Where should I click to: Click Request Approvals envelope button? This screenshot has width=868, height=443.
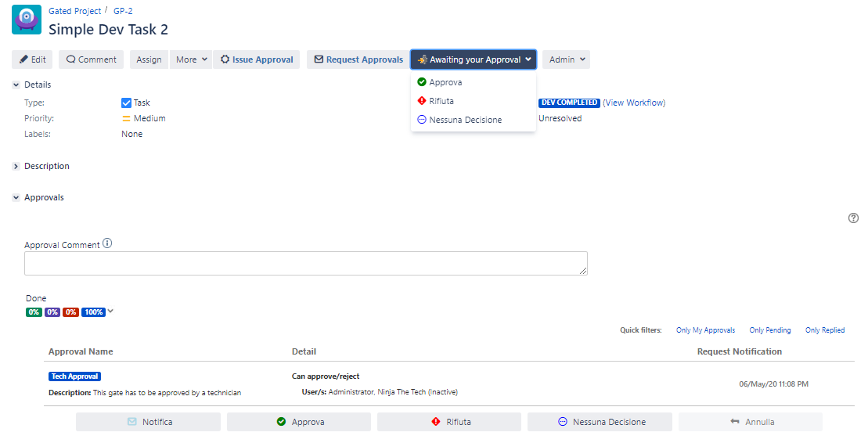pyautogui.click(x=358, y=59)
